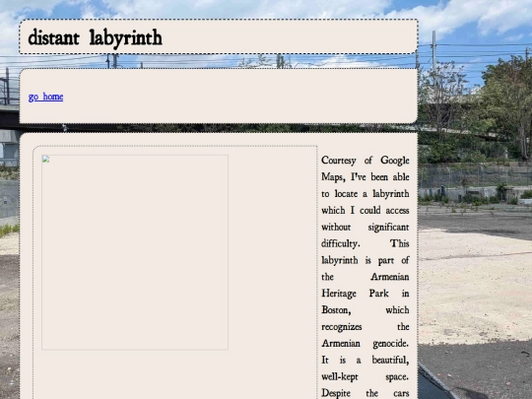Viewport: 532px width, 399px height.
Task: Click the line "which I could access"
Action: pyautogui.click(x=366, y=211)
